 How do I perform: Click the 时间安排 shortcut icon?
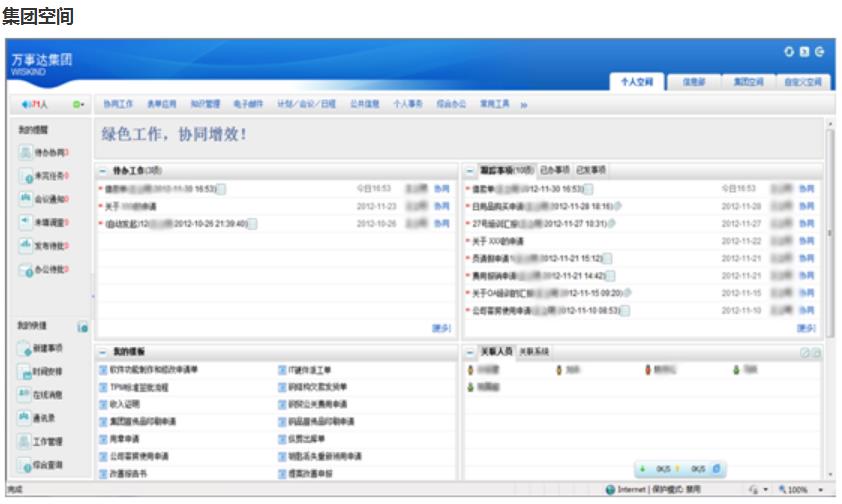pos(26,372)
